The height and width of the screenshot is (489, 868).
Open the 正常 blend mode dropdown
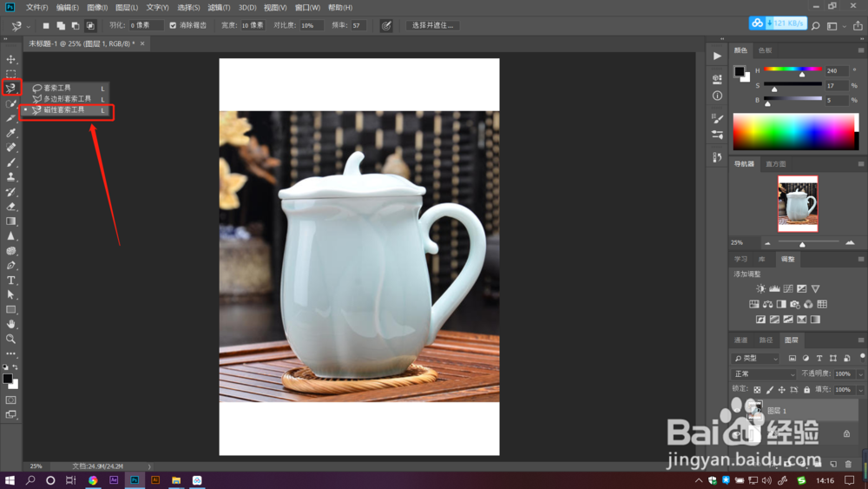coord(763,374)
